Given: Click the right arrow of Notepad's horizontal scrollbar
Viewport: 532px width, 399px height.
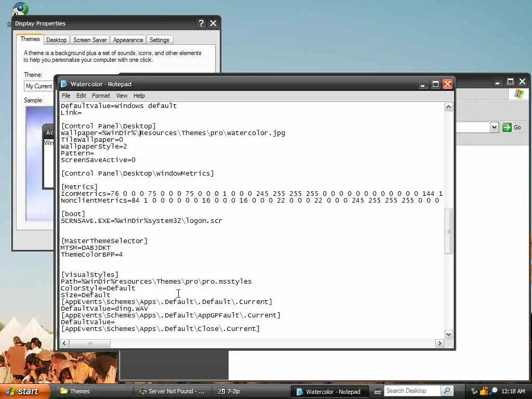Looking at the screenshot, I should [x=440, y=343].
